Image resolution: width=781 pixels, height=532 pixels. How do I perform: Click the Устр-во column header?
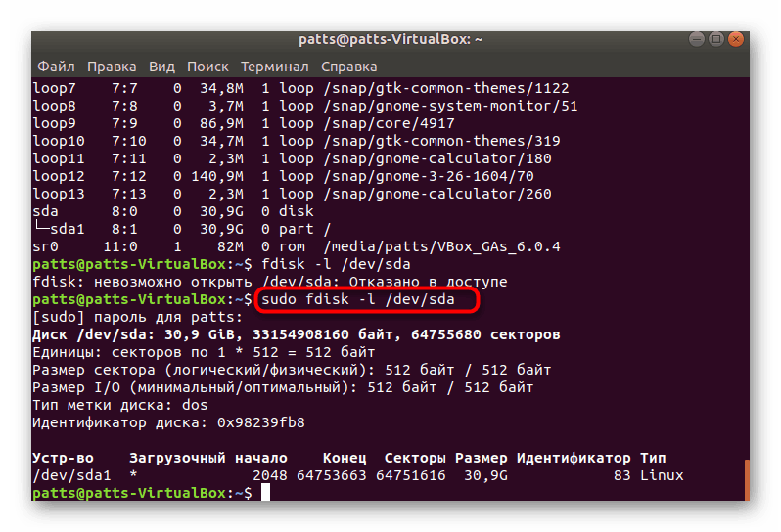[x=63, y=458]
